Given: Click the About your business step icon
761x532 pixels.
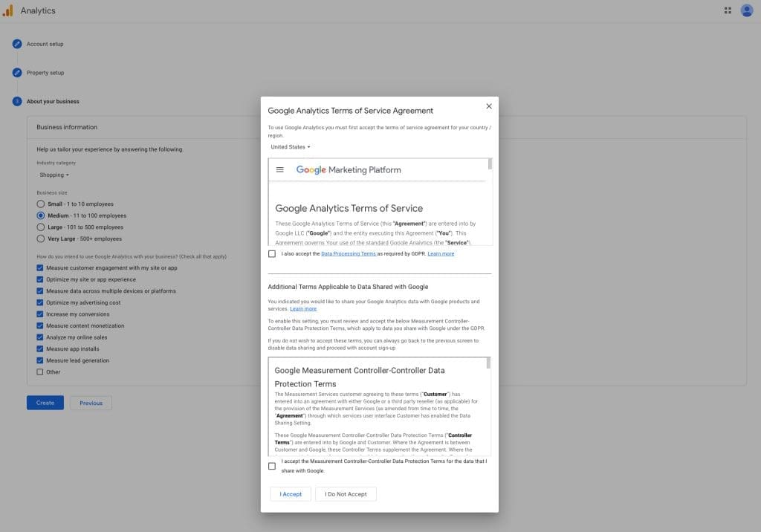Looking at the screenshot, I should click(x=17, y=101).
